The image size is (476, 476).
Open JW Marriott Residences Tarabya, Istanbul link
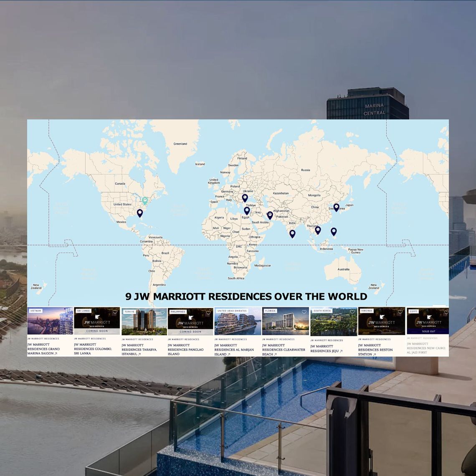click(139, 349)
